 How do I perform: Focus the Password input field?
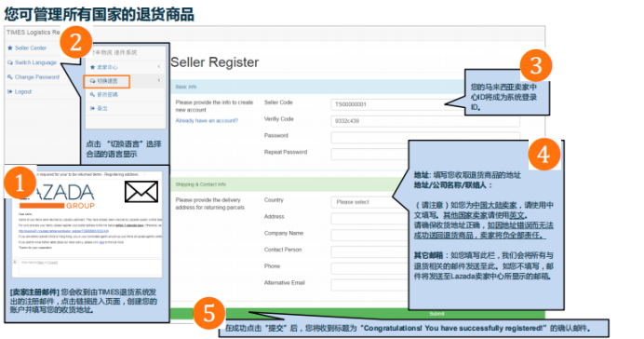(x=425, y=137)
